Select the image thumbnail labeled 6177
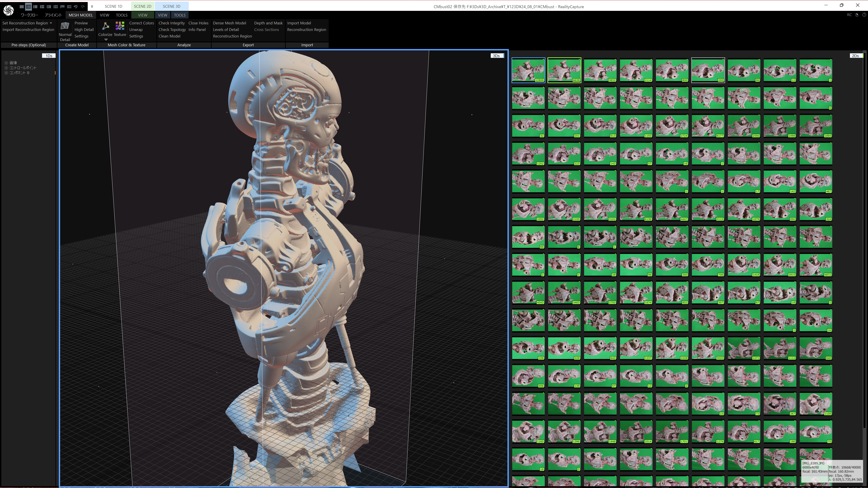 pyautogui.click(x=708, y=126)
